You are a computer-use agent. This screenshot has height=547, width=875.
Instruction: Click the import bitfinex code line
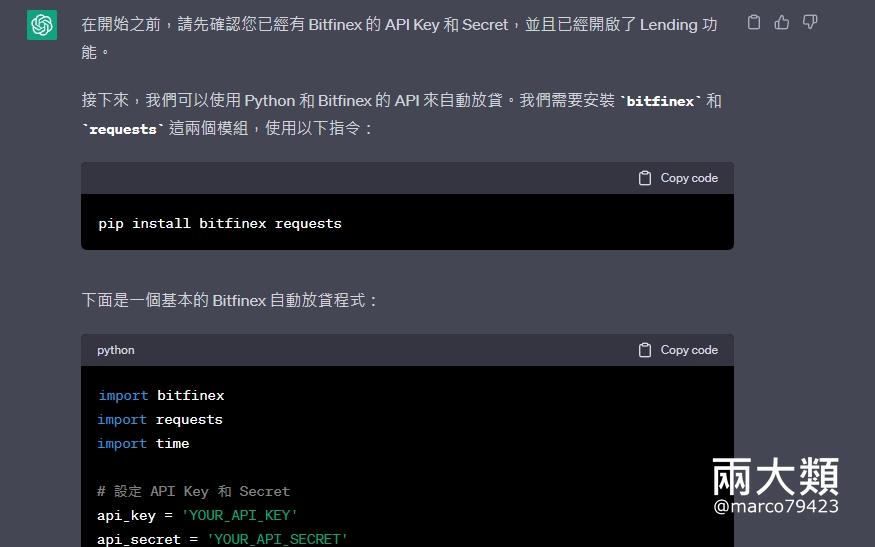161,395
